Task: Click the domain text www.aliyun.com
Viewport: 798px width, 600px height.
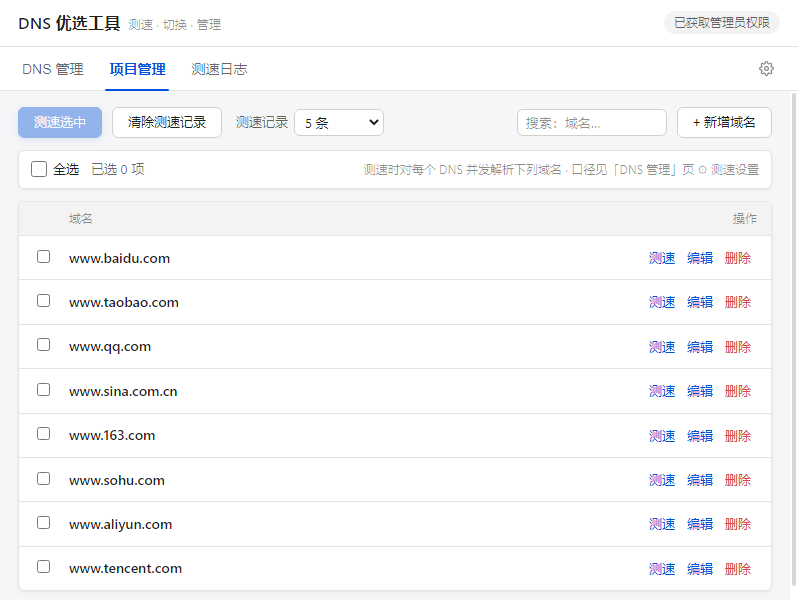Action: coord(121,525)
